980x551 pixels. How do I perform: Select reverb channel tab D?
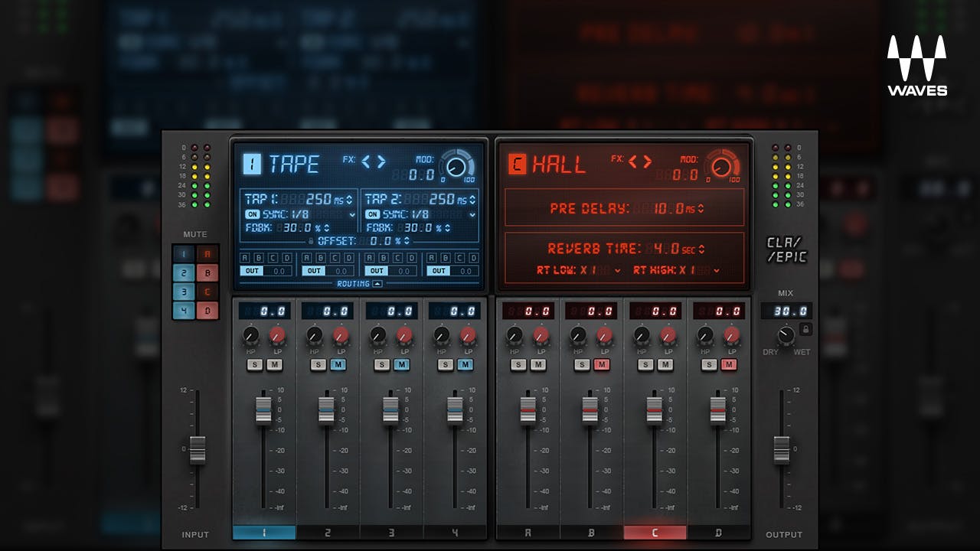coord(719,533)
